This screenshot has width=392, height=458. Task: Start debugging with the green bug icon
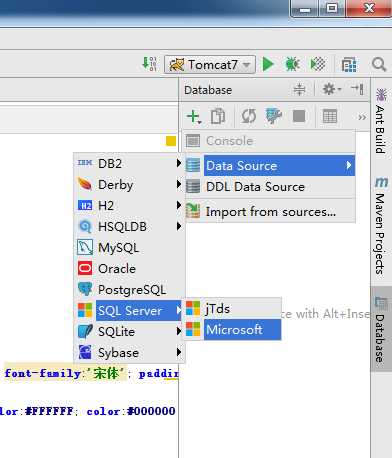tap(292, 64)
